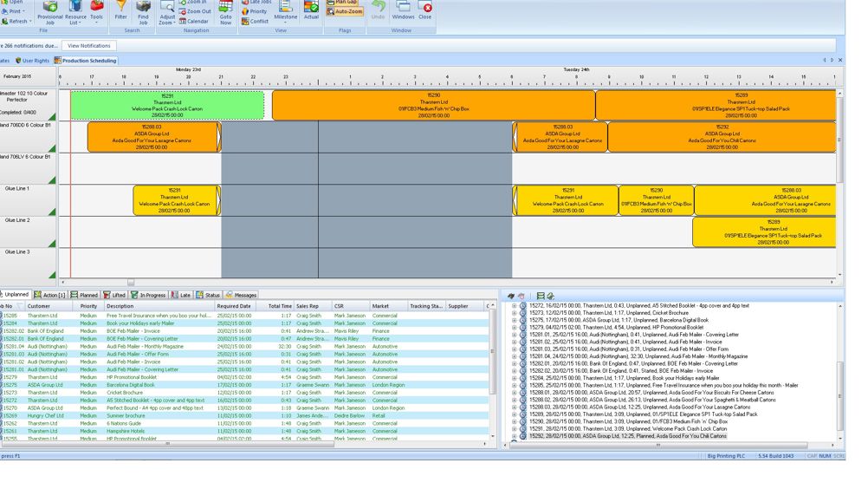Viewport: 868px width, 489px height.
Task: Select row 'Audi Feb Mailer - Monthly Magazine'
Action: click(244, 346)
